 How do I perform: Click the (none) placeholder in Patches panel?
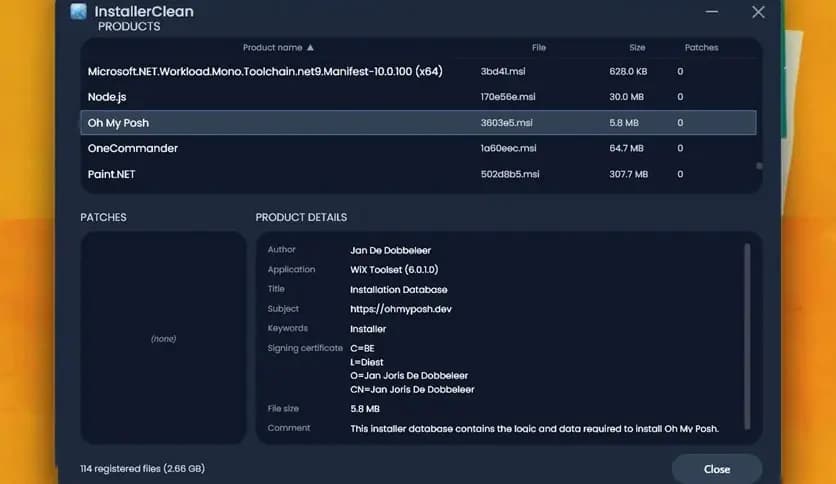click(x=163, y=338)
